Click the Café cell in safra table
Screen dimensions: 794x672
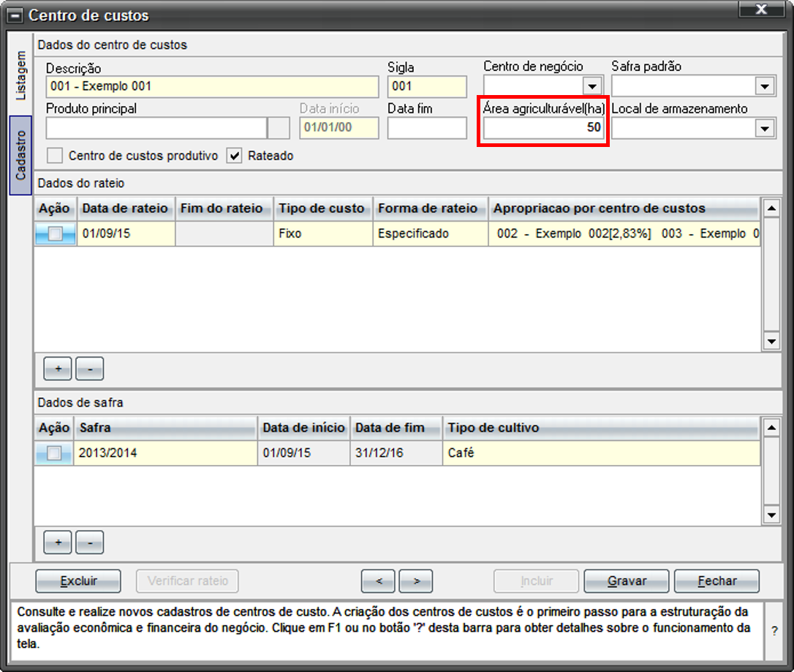coord(601,453)
